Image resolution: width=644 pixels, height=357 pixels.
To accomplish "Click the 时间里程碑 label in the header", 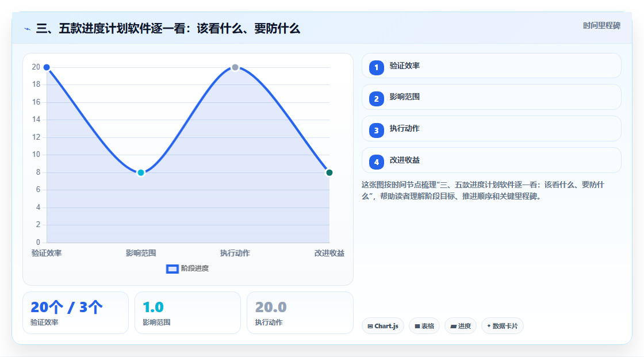I will click(x=601, y=26).
